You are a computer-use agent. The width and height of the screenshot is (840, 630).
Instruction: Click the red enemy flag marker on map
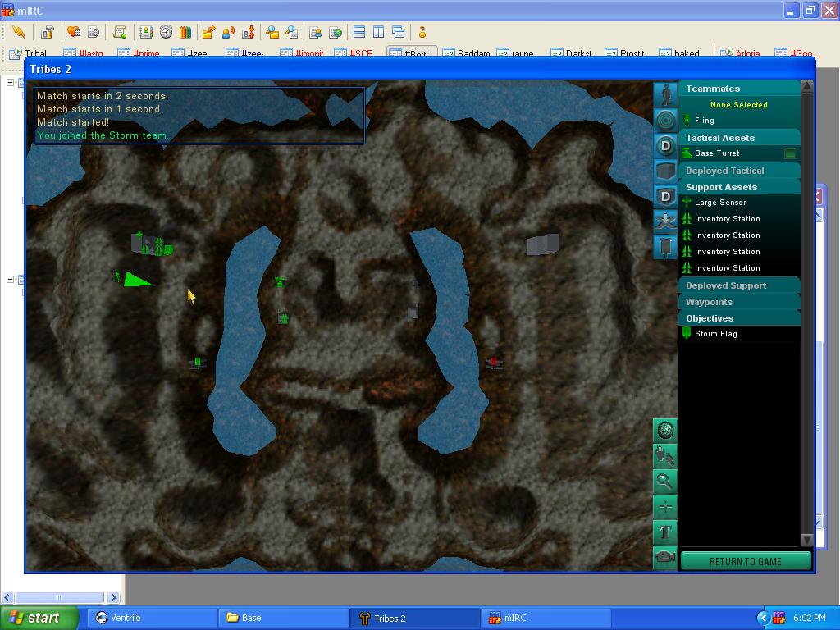pyautogui.click(x=494, y=363)
